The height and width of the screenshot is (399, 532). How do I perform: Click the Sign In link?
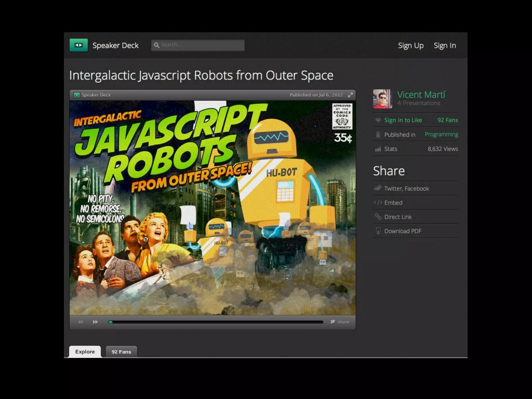(445, 45)
